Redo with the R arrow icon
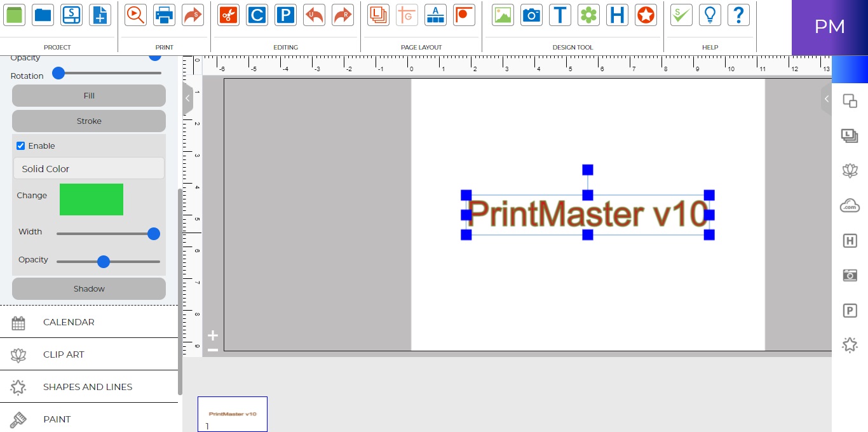 click(x=342, y=15)
